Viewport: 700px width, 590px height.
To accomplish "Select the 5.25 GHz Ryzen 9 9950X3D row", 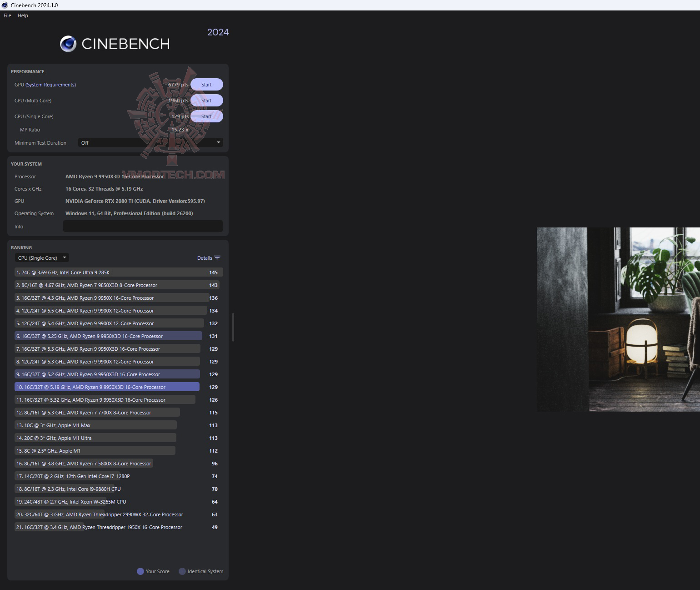I will point(119,336).
